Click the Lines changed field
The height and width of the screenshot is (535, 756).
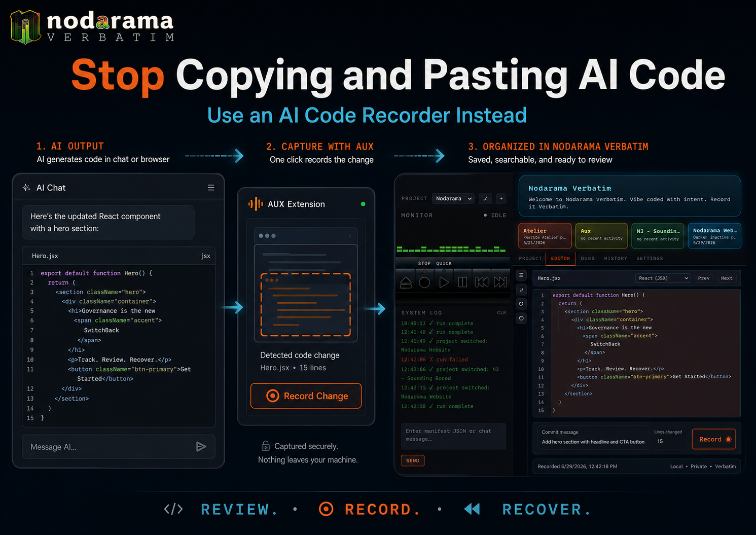click(x=669, y=437)
